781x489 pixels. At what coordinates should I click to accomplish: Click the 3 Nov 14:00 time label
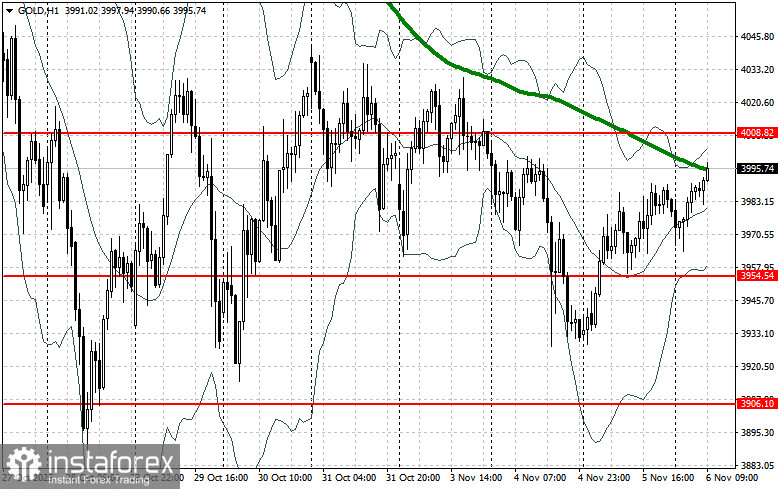pos(476,478)
